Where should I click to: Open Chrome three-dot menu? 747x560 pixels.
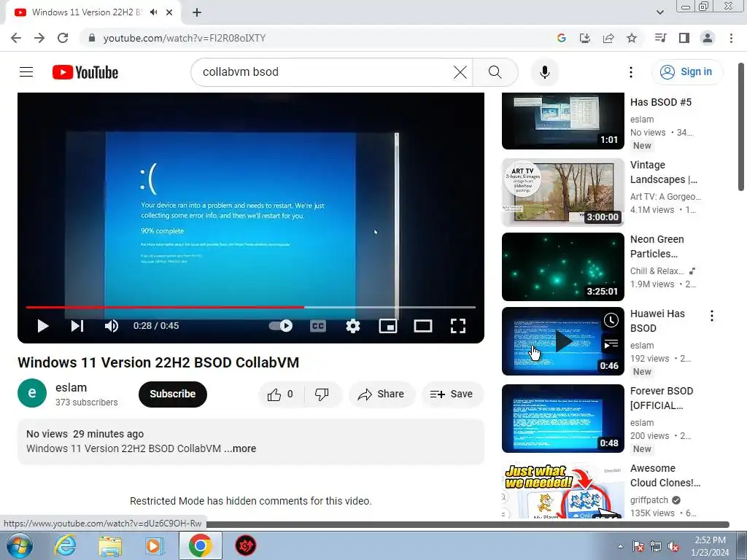point(731,38)
